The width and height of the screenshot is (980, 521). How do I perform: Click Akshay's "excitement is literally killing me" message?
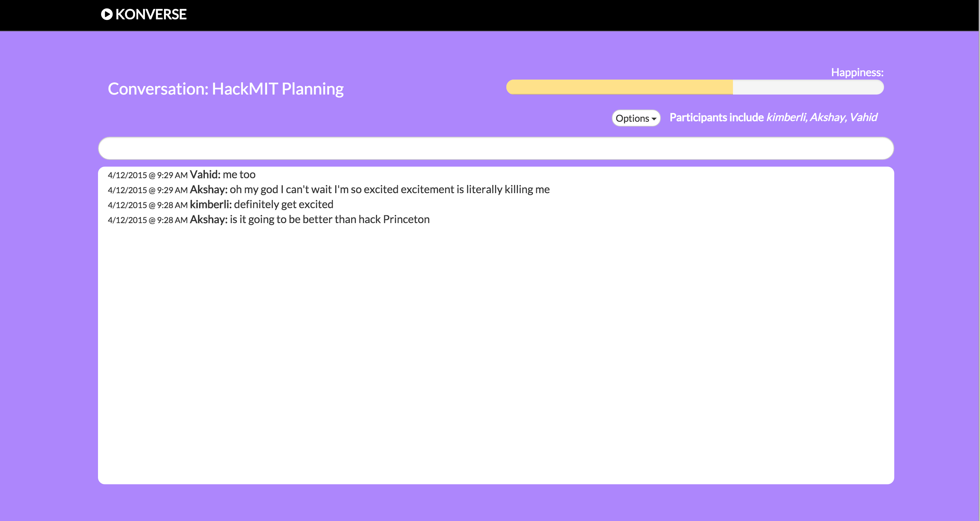click(389, 189)
